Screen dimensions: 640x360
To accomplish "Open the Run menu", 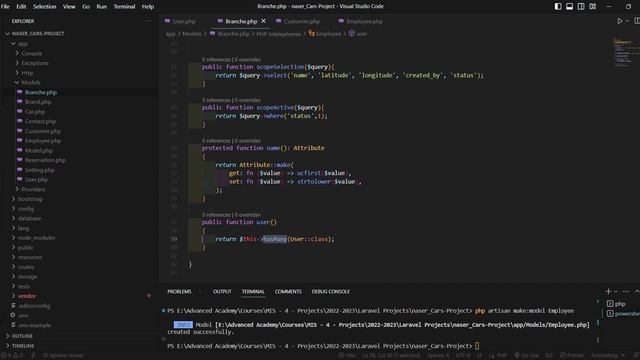I will click(x=102, y=7).
